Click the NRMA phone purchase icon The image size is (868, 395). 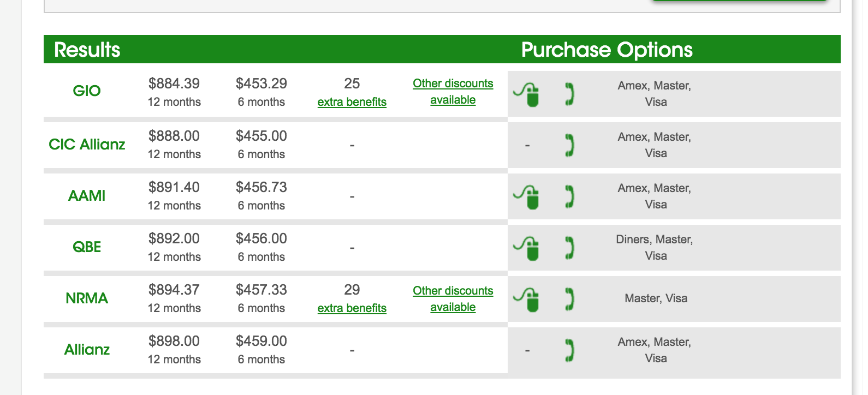[569, 299]
